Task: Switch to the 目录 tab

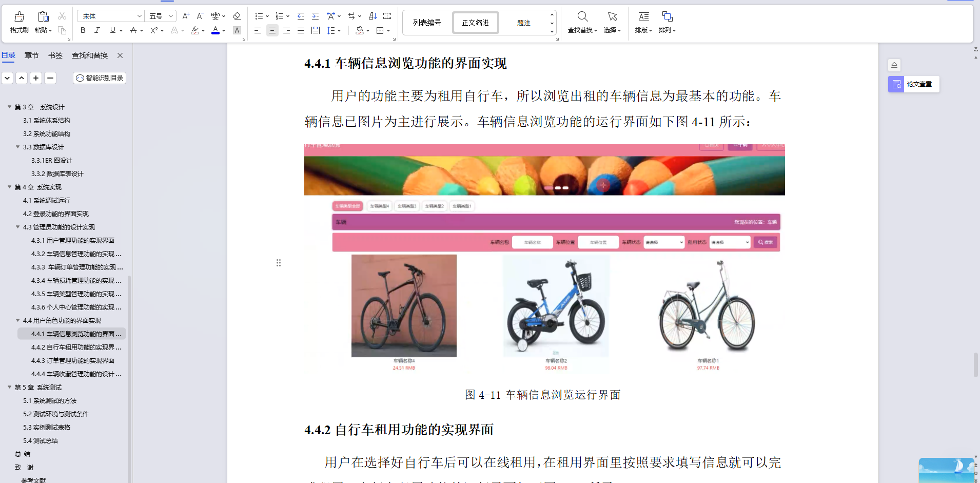Action: tap(8, 55)
